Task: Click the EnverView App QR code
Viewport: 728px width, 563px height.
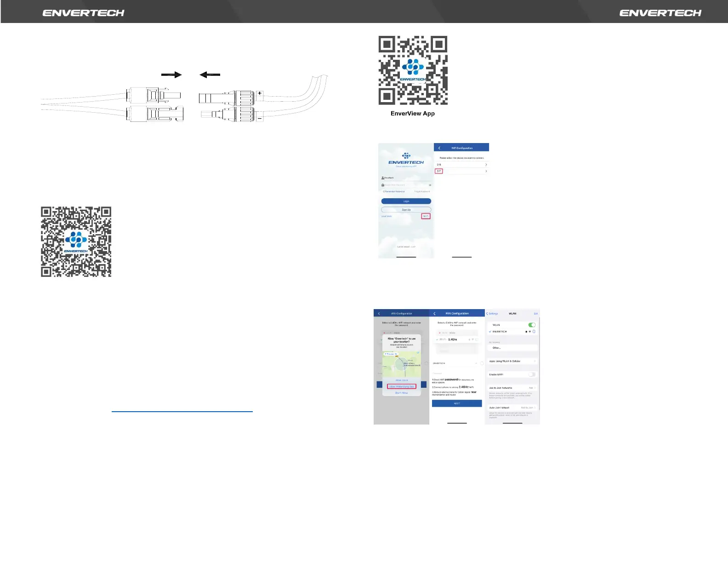Action: tap(413, 70)
